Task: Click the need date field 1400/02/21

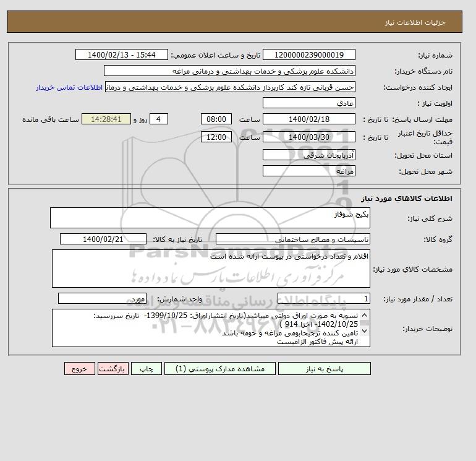Action: (x=103, y=239)
